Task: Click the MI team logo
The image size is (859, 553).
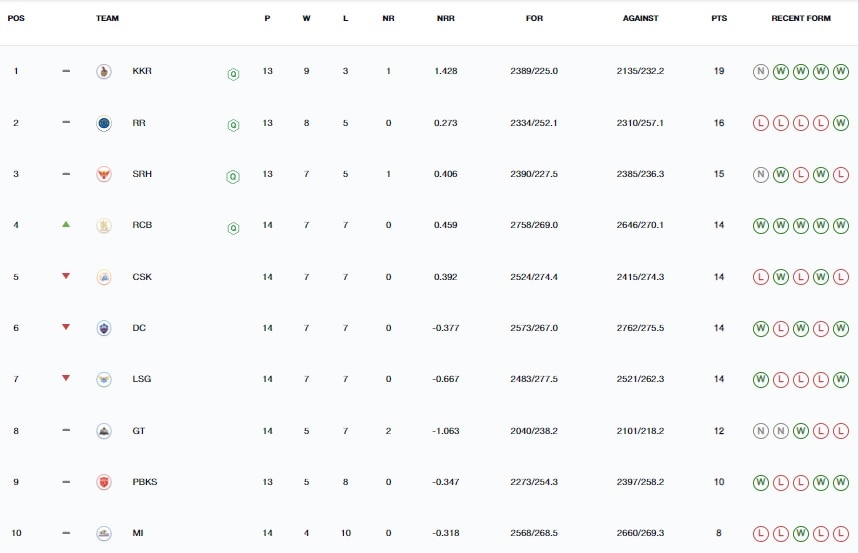Action: pyautogui.click(x=104, y=533)
